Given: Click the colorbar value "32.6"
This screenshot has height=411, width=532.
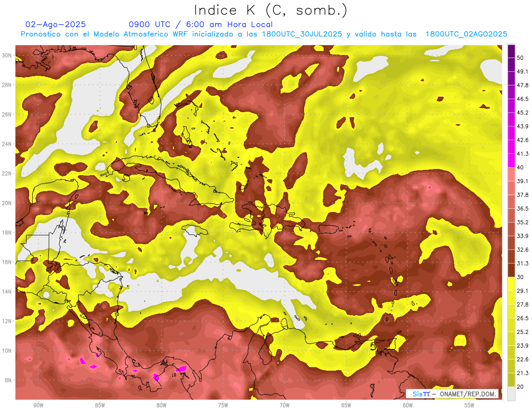Looking at the screenshot, I should [x=523, y=250].
